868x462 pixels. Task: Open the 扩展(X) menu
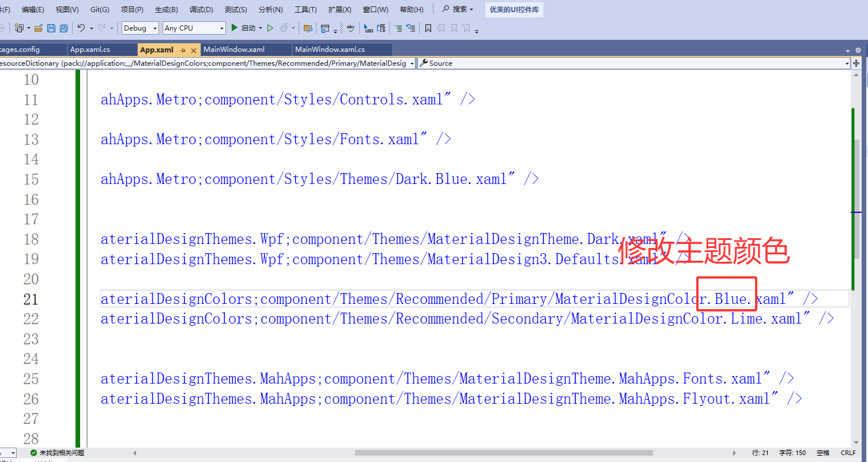click(339, 9)
